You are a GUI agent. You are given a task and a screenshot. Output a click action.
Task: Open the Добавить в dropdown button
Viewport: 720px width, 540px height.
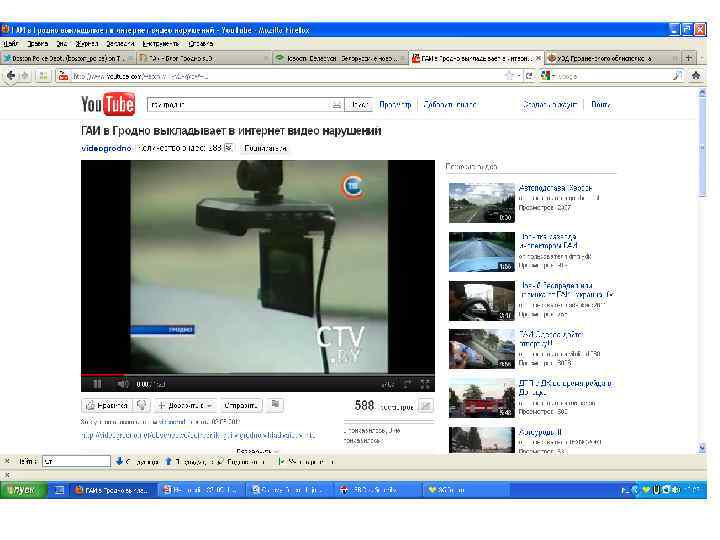pyautogui.click(x=186, y=405)
